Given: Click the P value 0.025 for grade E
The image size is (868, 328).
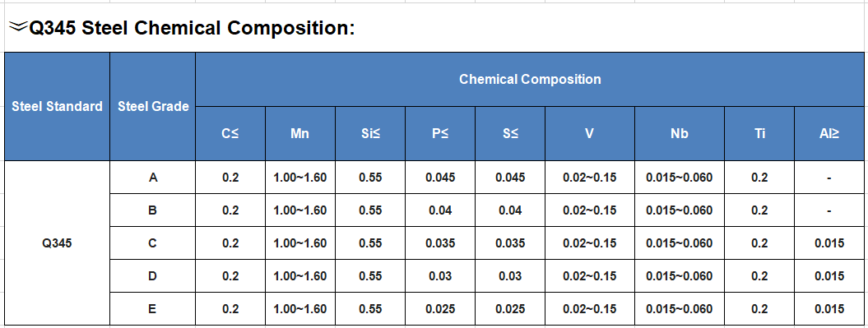Looking at the screenshot, I should click(x=440, y=308).
